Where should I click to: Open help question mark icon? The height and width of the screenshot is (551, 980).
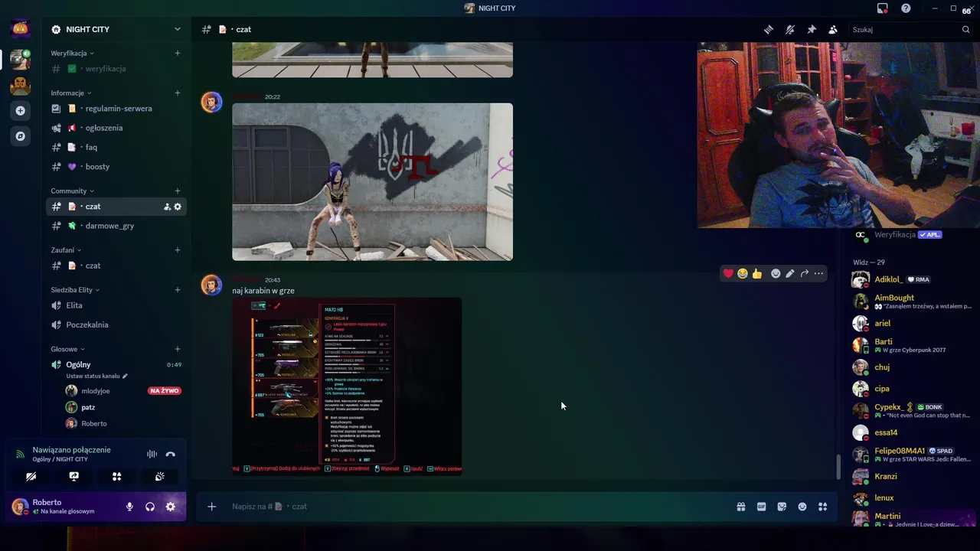[906, 8]
